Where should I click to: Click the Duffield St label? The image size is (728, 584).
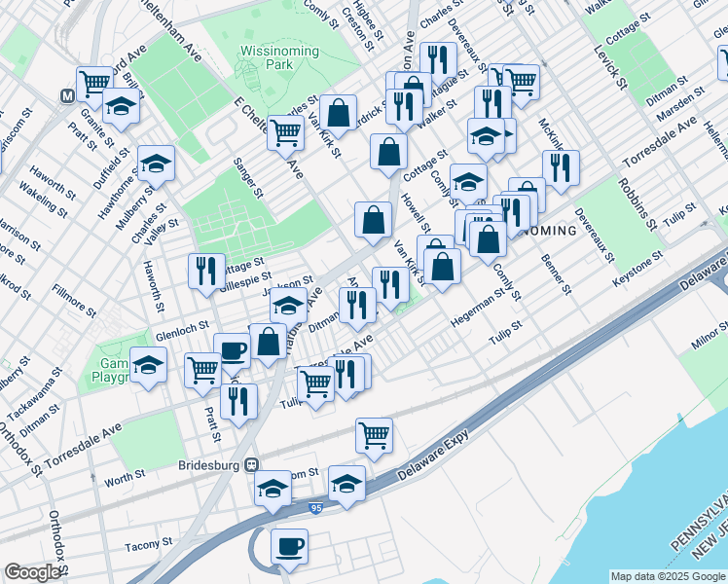pos(111,169)
